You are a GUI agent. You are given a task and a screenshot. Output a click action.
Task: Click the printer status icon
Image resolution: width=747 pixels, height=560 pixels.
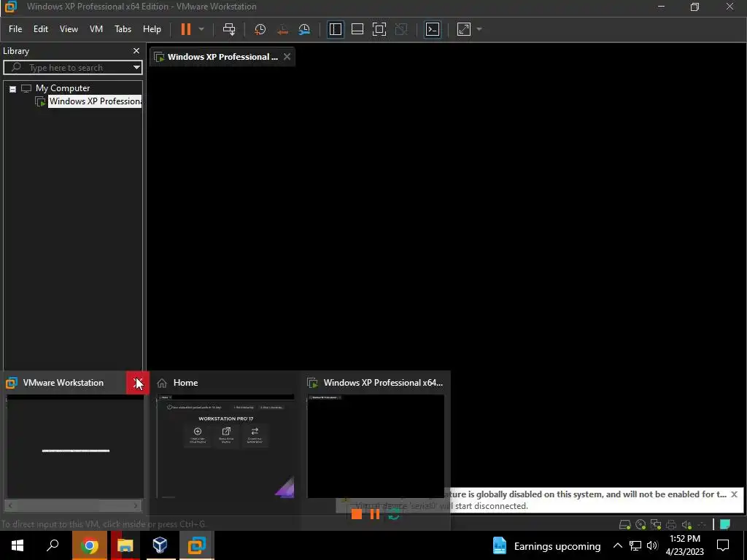pyautogui.click(x=671, y=525)
